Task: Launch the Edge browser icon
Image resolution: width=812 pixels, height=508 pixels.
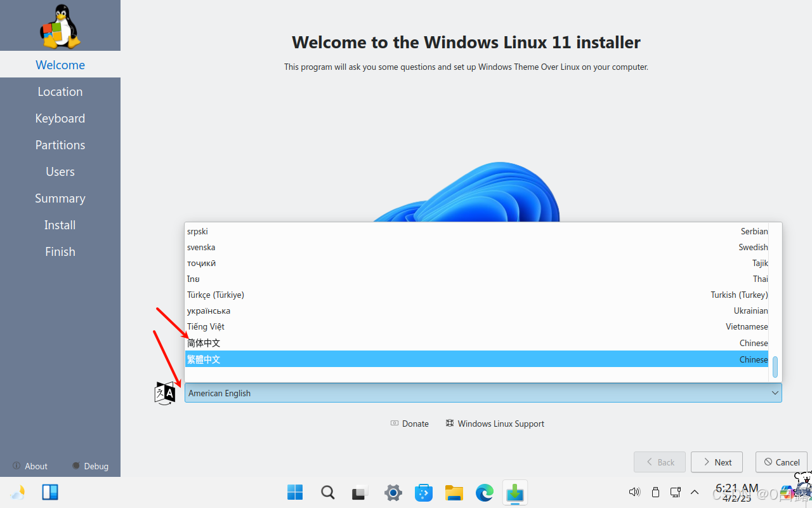Action: 485,492
